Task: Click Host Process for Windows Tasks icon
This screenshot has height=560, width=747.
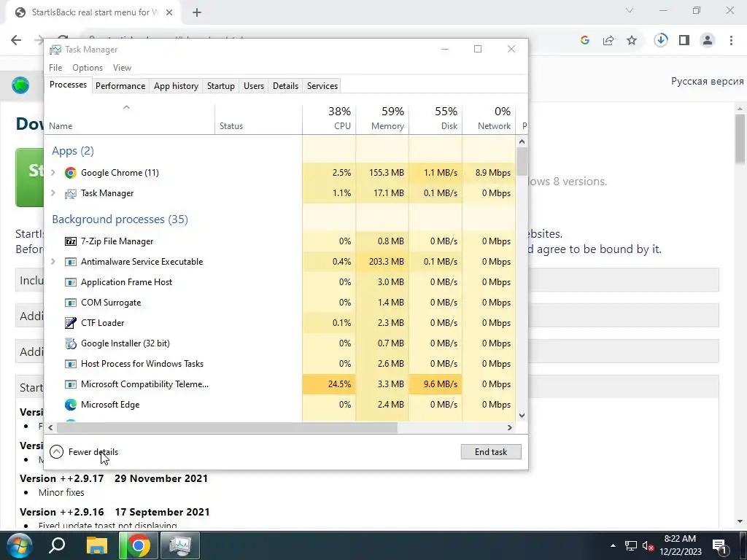Action: (x=71, y=364)
